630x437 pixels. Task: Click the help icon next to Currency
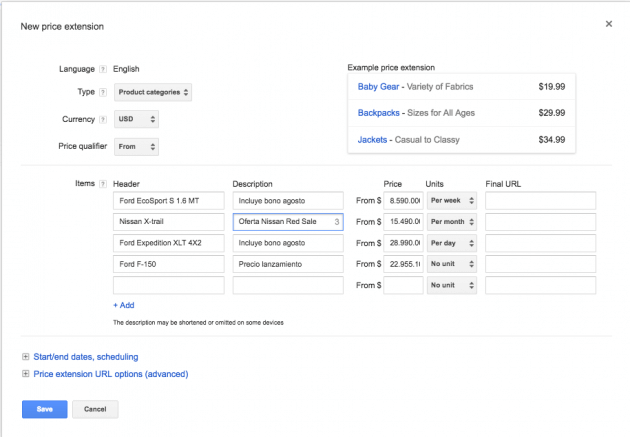[103, 119]
